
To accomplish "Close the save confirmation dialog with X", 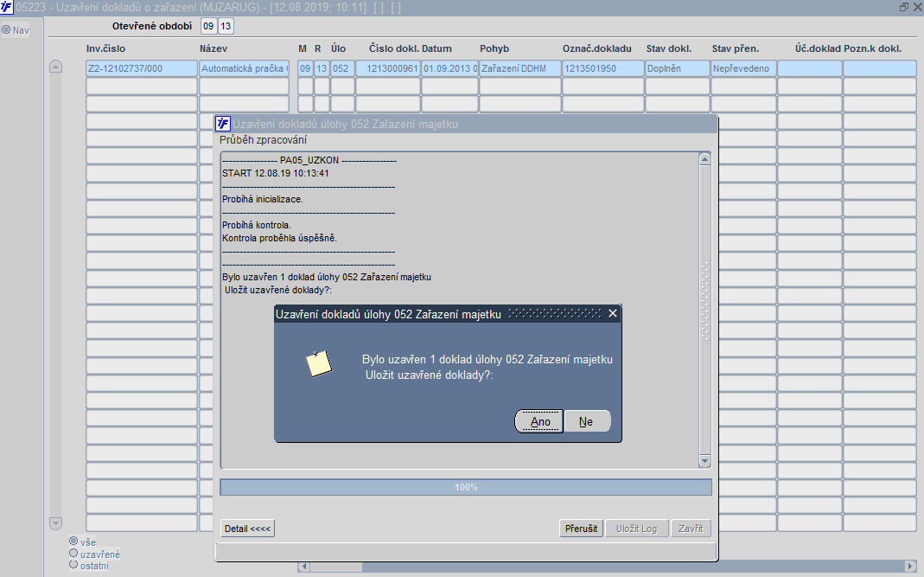I will pos(613,314).
